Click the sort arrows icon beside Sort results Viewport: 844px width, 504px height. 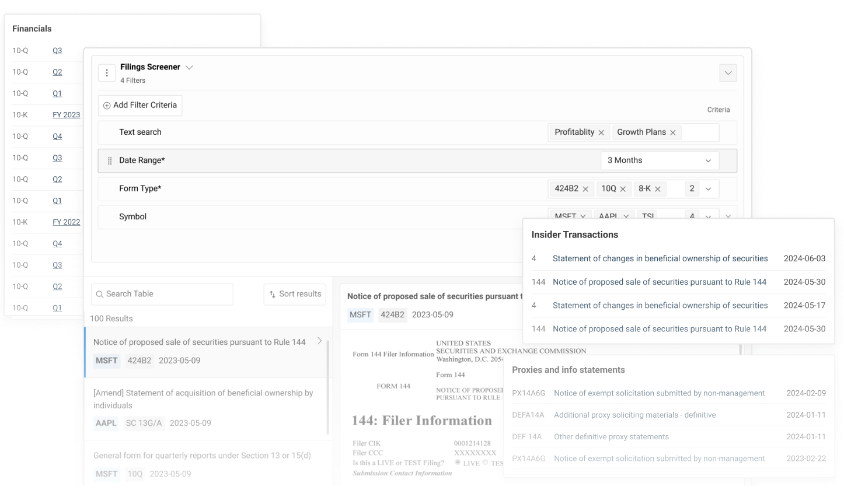(x=272, y=294)
